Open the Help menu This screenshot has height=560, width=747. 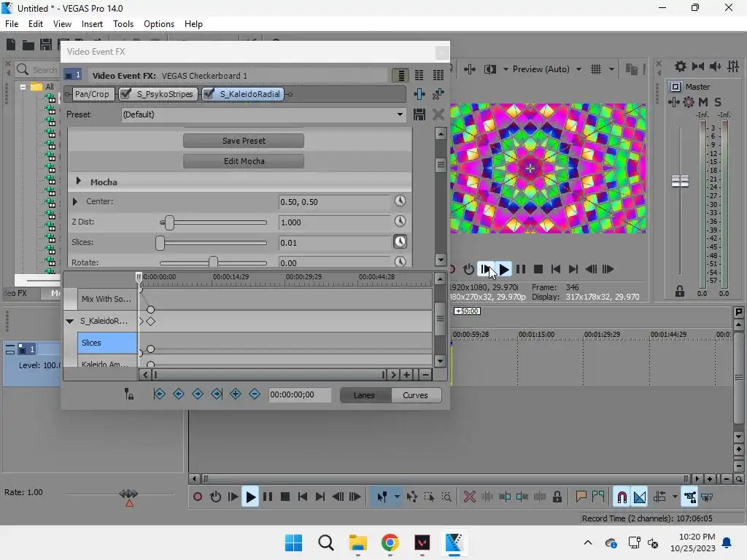[x=193, y=24]
